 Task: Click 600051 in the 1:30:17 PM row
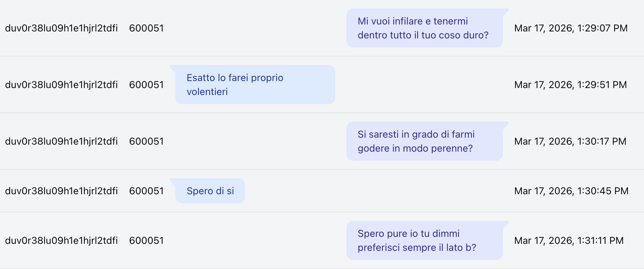(x=146, y=141)
